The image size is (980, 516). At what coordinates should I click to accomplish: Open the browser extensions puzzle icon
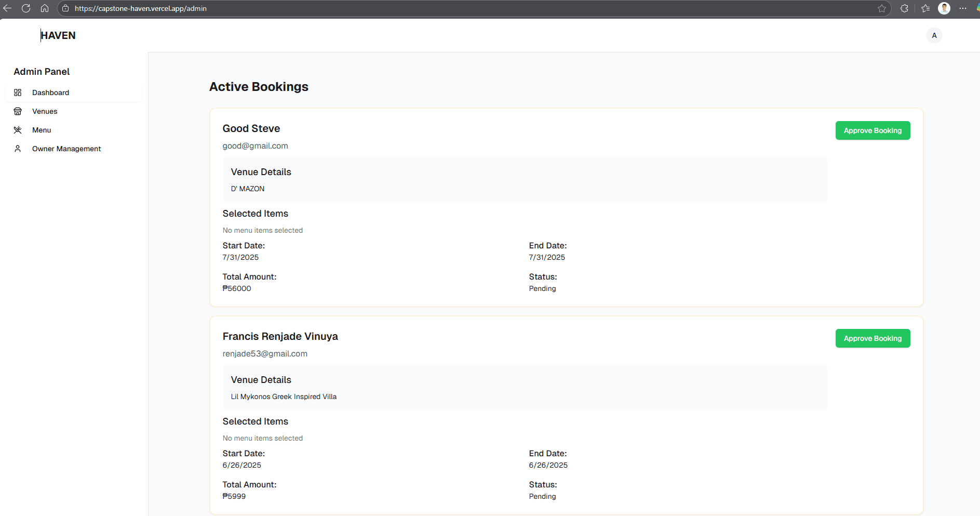904,8
